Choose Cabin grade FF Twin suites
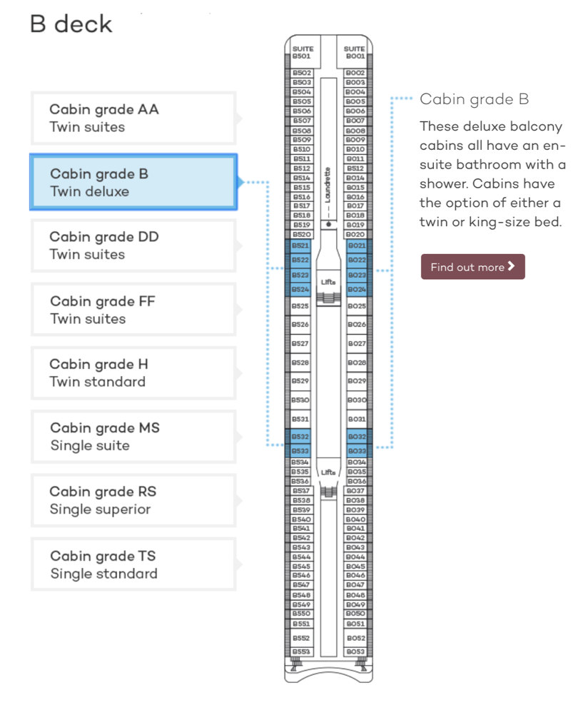The width and height of the screenshot is (588, 705). 133,310
